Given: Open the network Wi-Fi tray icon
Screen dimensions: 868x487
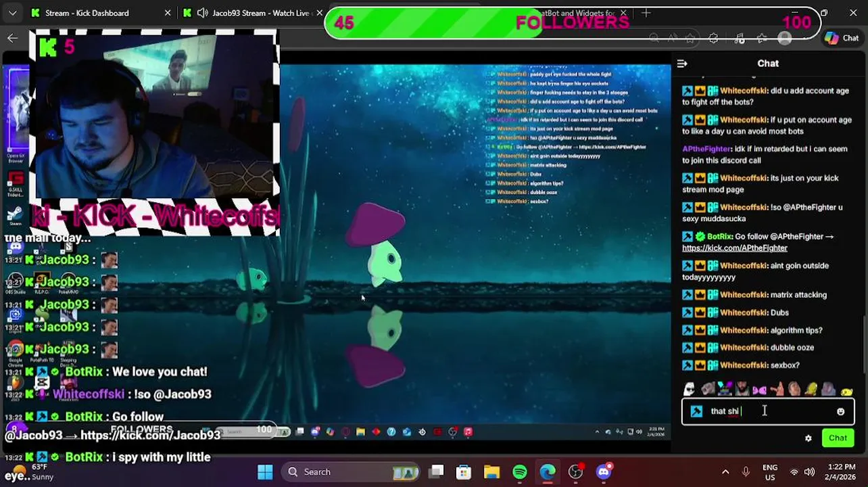Looking at the screenshot, I should (794, 472).
